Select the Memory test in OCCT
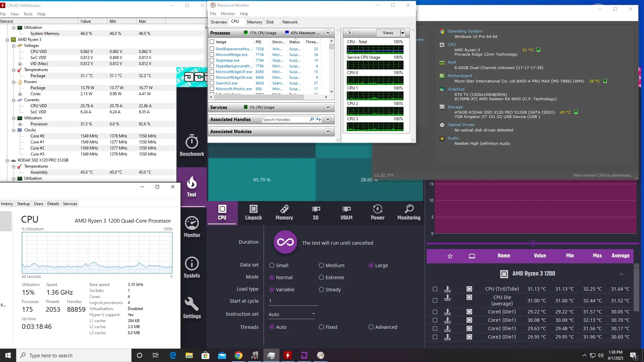Image resolution: width=644 pixels, height=362 pixels. point(284,213)
